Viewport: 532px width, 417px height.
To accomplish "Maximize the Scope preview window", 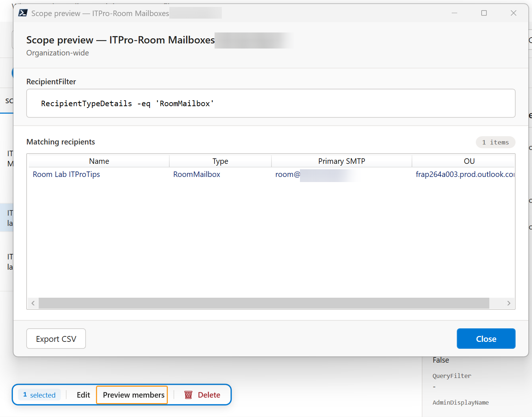I will [x=484, y=13].
